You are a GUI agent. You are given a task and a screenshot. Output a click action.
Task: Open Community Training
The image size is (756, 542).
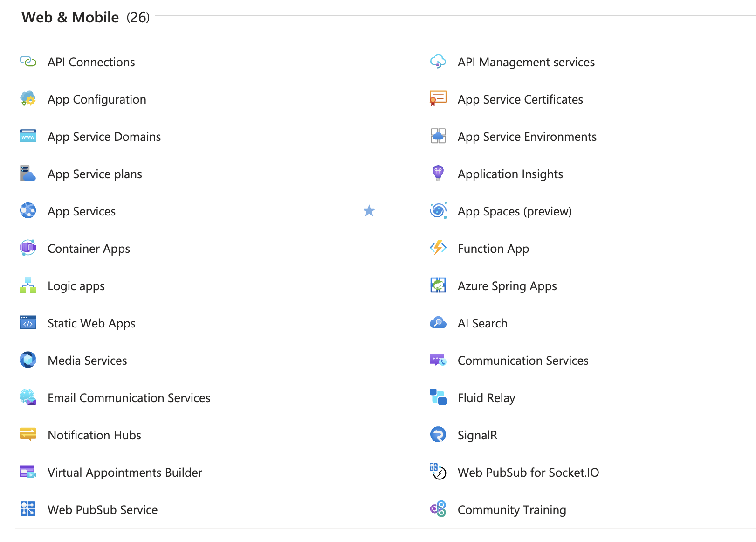[512, 510]
